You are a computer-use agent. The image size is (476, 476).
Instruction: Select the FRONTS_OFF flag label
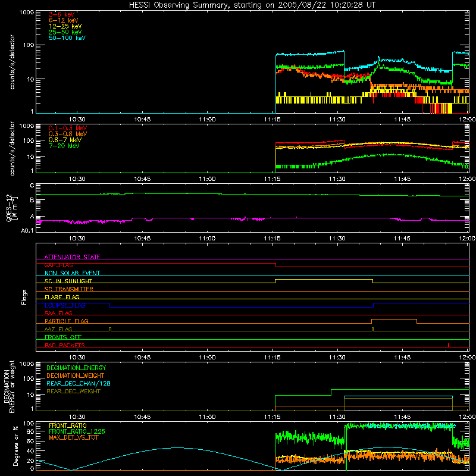[63, 337]
